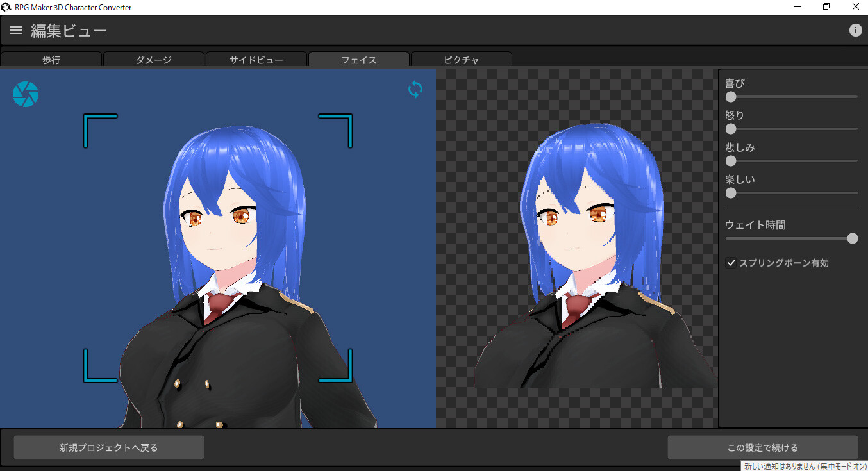
Task: Adjust the ウェイト時間 slider
Action: pos(853,238)
